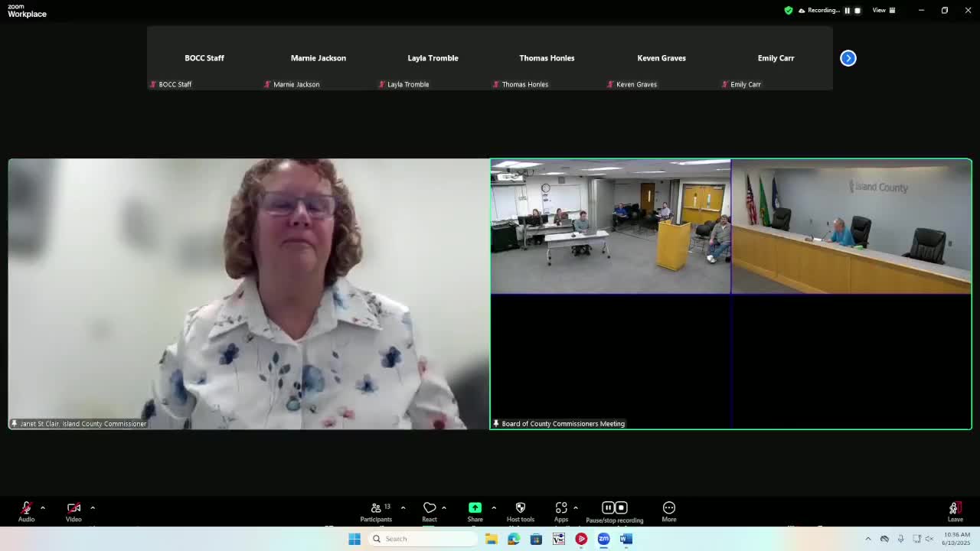
Task: Click the pin icon by the Board meeting label
Action: point(496,423)
